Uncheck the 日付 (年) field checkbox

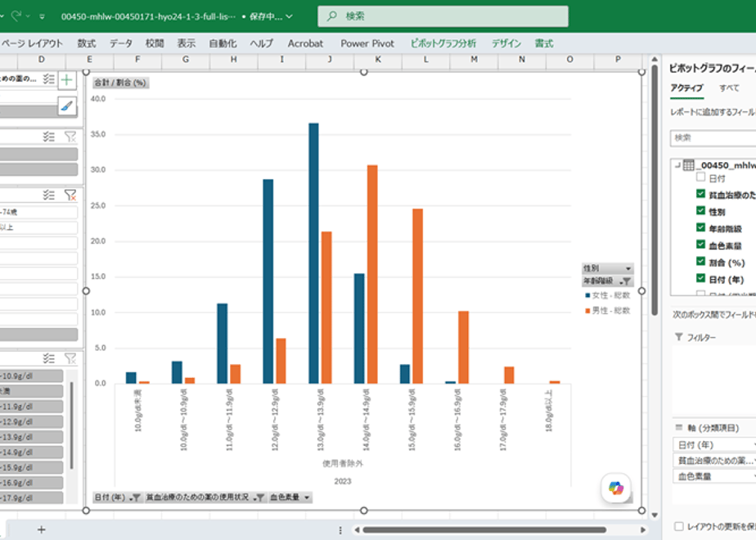coord(700,278)
